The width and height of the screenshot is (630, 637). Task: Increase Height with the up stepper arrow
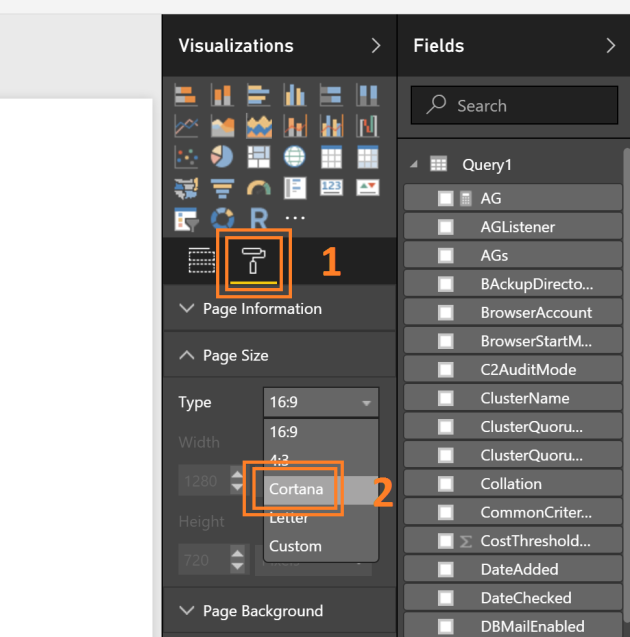(x=238, y=553)
